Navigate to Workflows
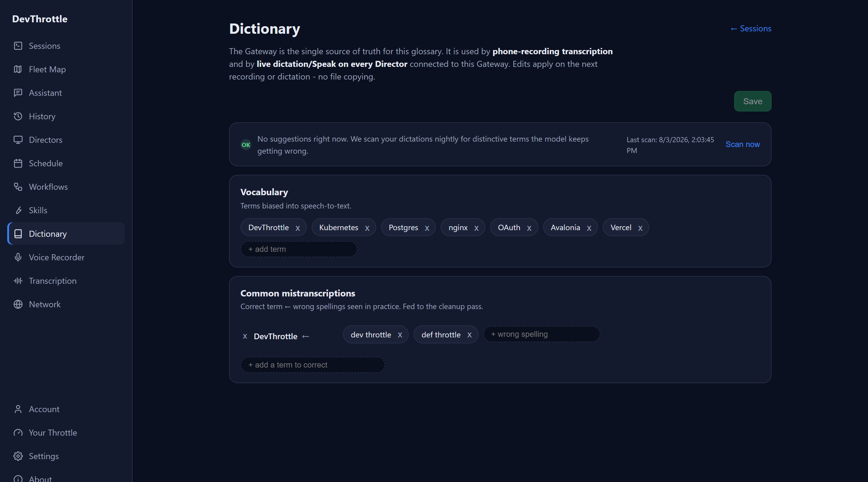The image size is (868, 482). point(66,187)
